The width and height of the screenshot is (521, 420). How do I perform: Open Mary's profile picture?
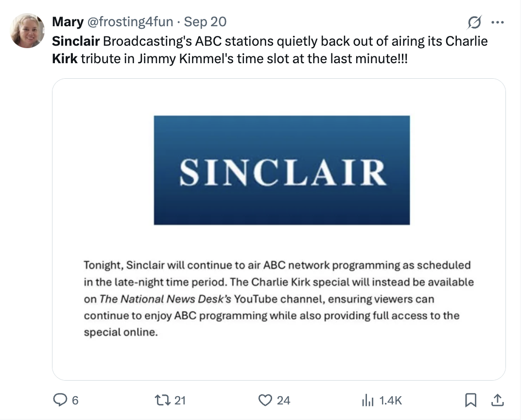[28, 31]
